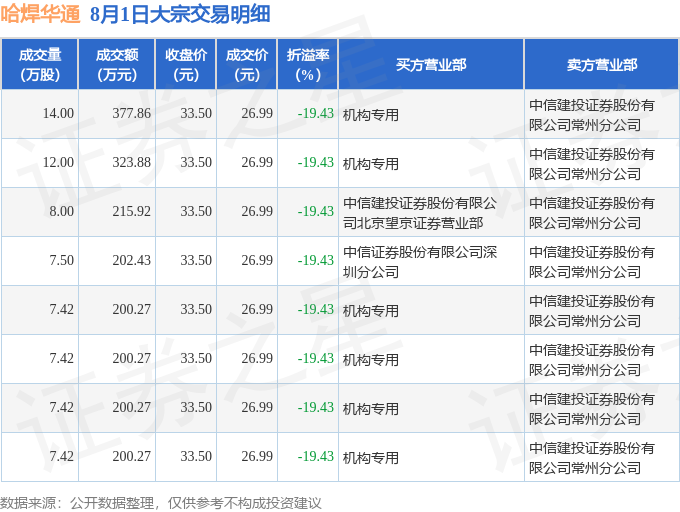Click the 卖方营业部 column header
The width and height of the screenshot is (680, 512).
[602, 65]
